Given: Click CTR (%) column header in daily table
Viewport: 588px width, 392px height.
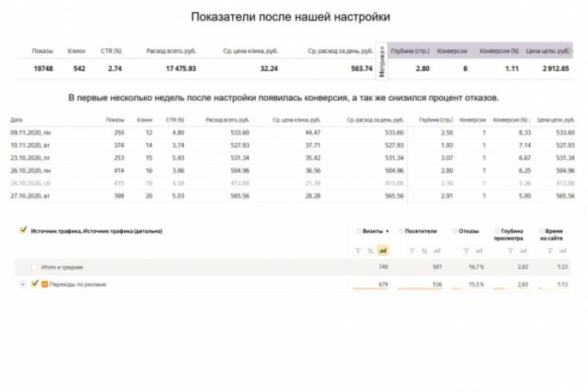Looking at the screenshot, I should pos(175,120).
